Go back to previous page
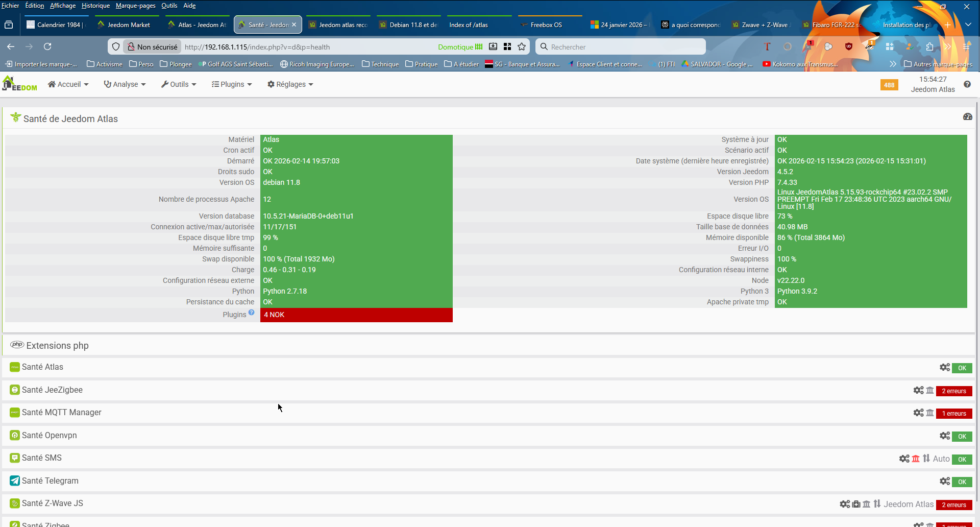Image resolution: width=980 pixels, height=527 pixels. click(11, 46)
